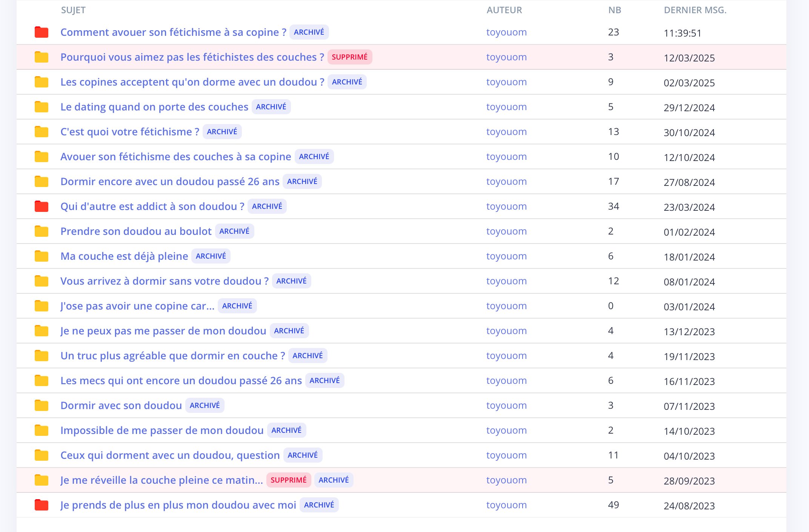Open topic 'Dormir encore avec un doudou passé 26 ans'
The width and height of the screenshot is (809, 532).
pos(170,182)
